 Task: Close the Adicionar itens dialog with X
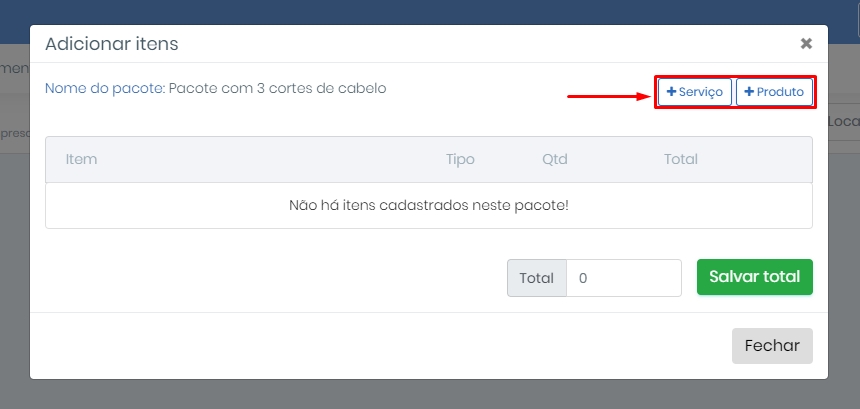(806, 44)
